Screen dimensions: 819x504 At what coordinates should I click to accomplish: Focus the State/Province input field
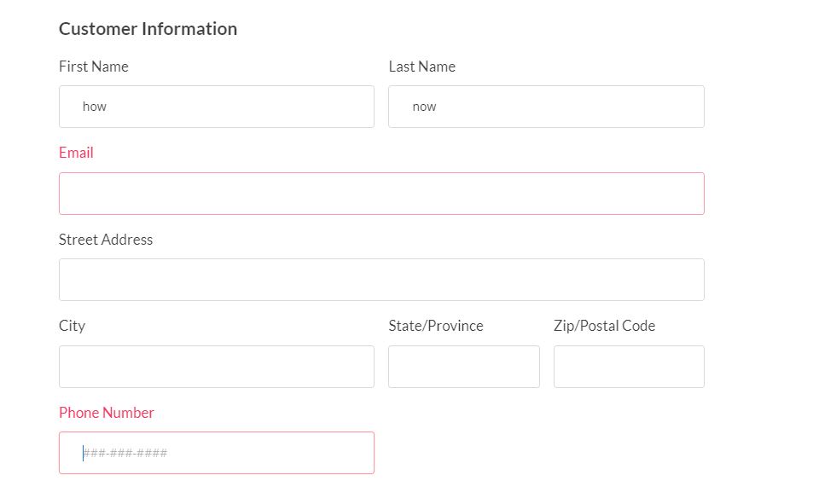pyautogui.click(x=463, y=367)
